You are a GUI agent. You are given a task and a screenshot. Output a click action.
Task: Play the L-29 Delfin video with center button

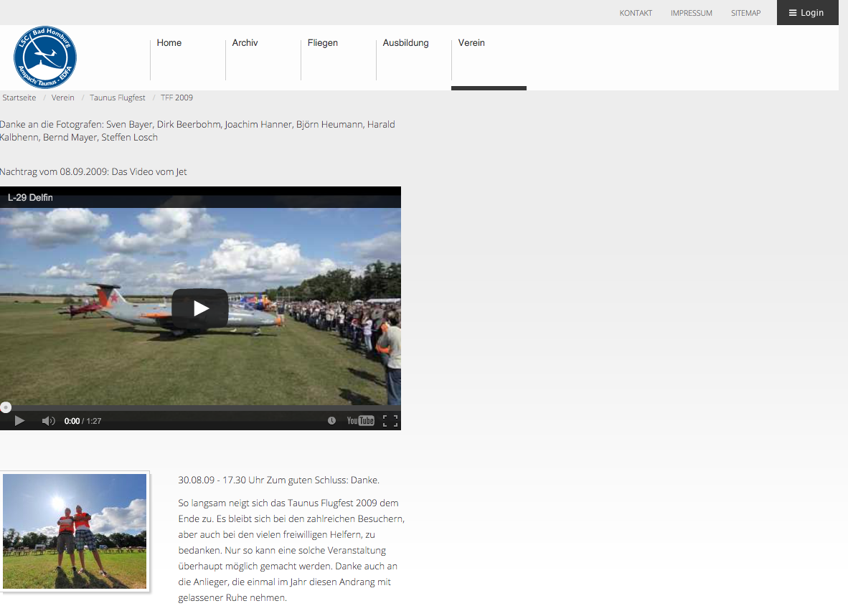[x=200, y=308]
